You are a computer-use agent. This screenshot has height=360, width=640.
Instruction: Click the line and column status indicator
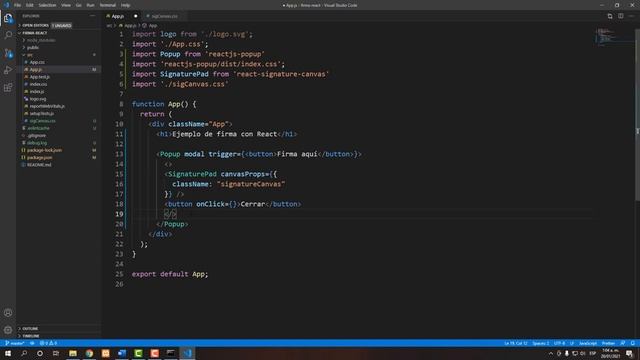pyautogui.click(x=516, y=343)
